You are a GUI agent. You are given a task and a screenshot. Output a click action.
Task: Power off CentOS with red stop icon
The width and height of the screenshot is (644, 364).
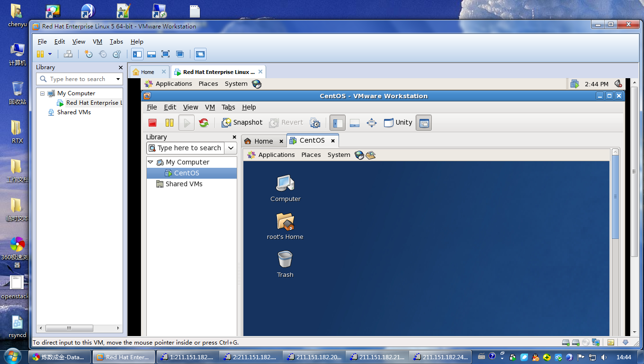tap(152, 123)
